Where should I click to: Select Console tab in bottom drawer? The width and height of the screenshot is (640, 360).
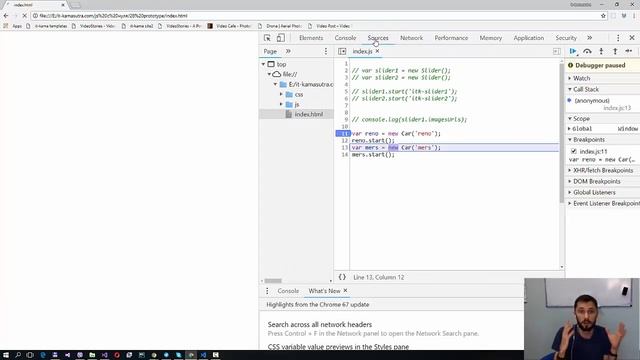(x=288, y=291)
